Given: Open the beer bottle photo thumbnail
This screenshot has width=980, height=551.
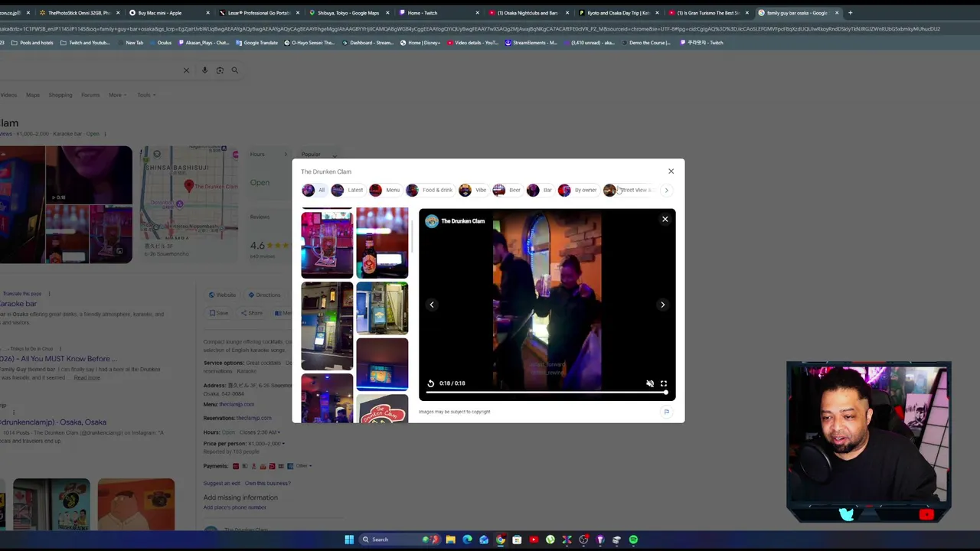Looking at the screenshot, I should tap(382, 243).
